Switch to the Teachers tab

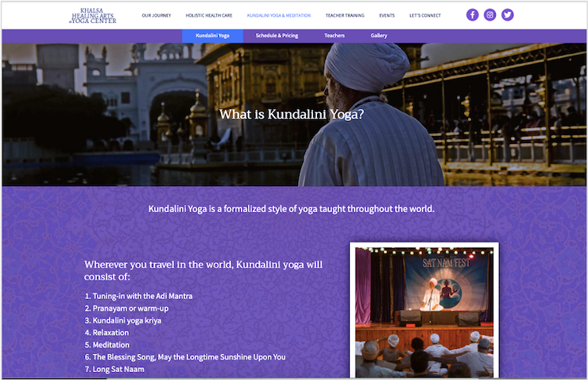(x=334, y=36)
